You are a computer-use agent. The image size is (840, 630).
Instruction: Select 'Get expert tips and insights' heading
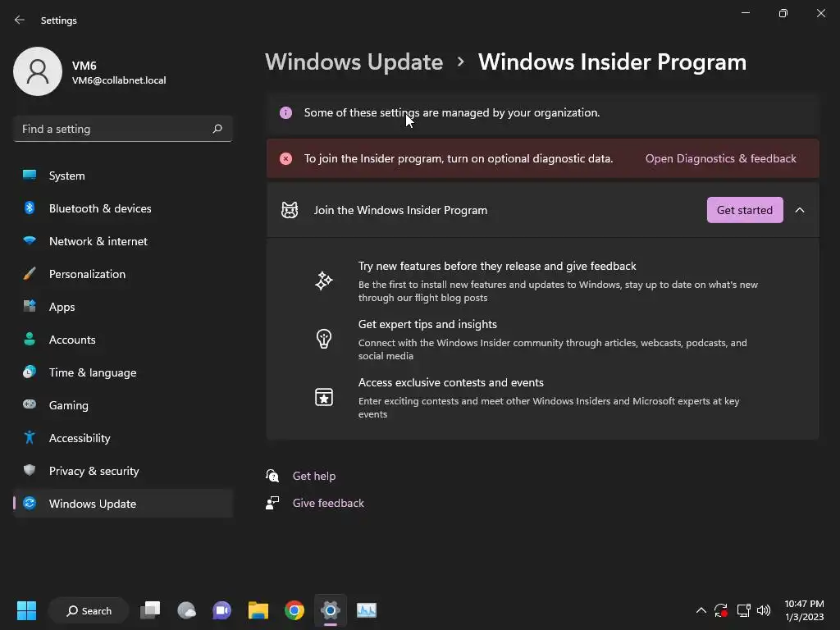(427, 324)
